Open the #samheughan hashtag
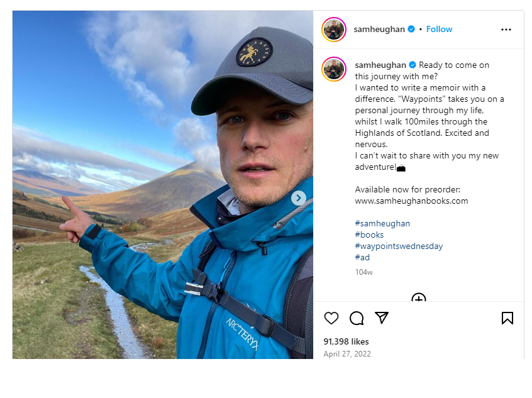Screen dimensions: 532x398 coord(382,223)
